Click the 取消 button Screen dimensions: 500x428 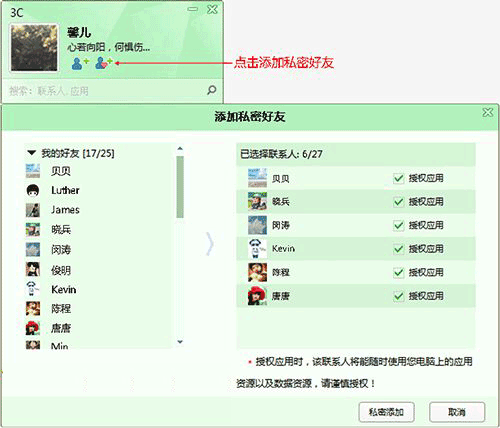pyautogui.click(x=457, y=412)
